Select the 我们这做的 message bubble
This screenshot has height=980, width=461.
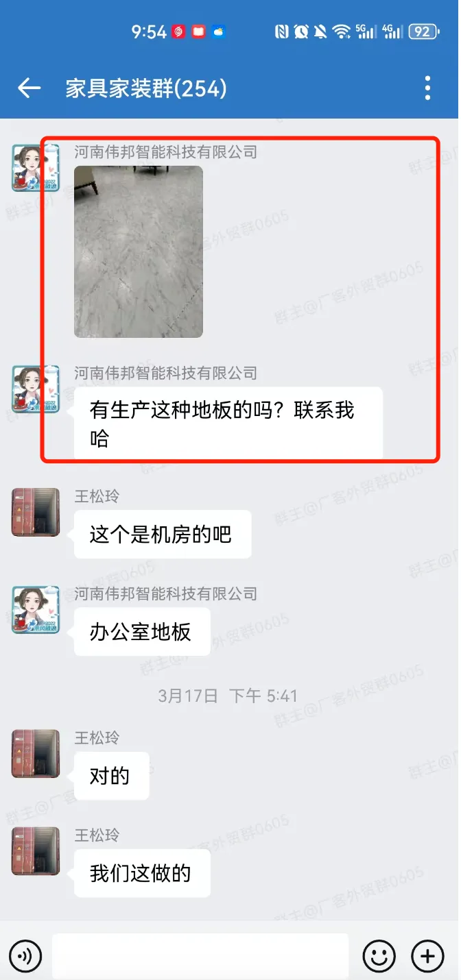click(142, 873)
